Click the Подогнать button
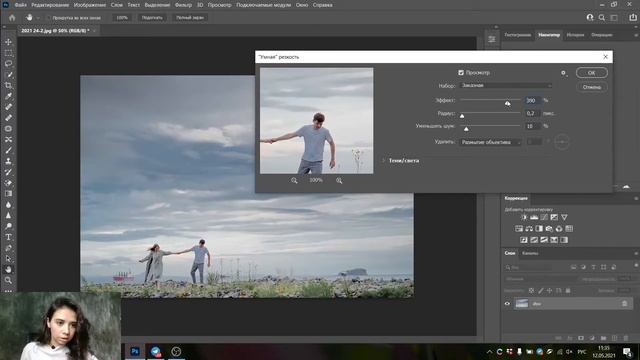Viewport: 640px width, 360px height. pos(152,18)
